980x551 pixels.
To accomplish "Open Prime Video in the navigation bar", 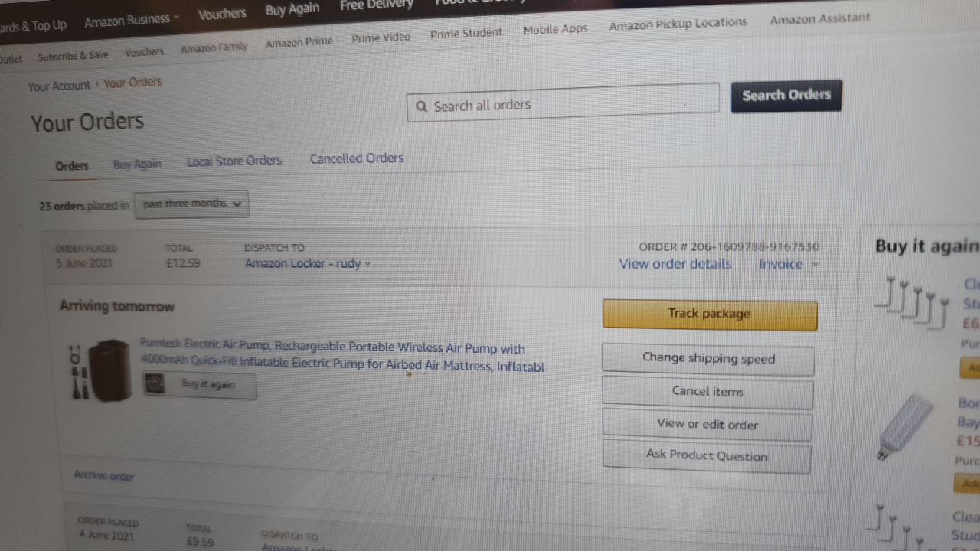I will tap(381, 37).
